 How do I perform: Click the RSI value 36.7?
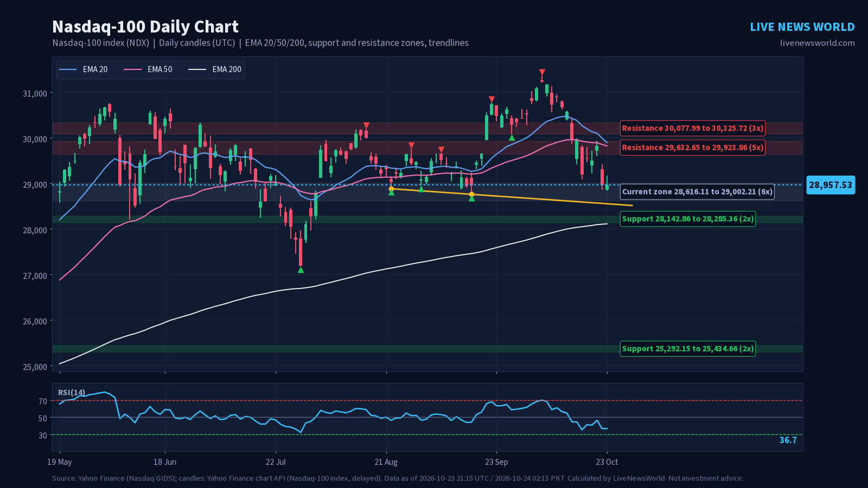[788, 440]
